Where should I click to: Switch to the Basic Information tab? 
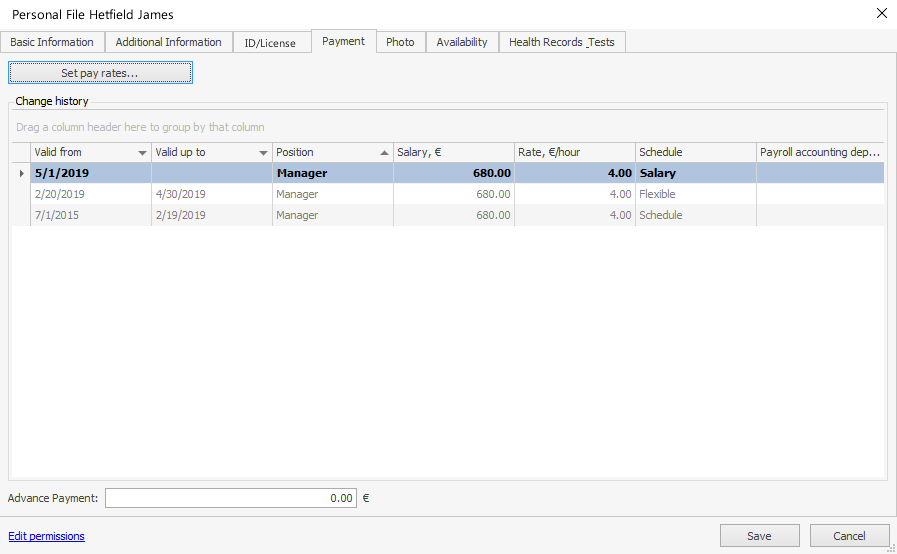tap(52, 42)
